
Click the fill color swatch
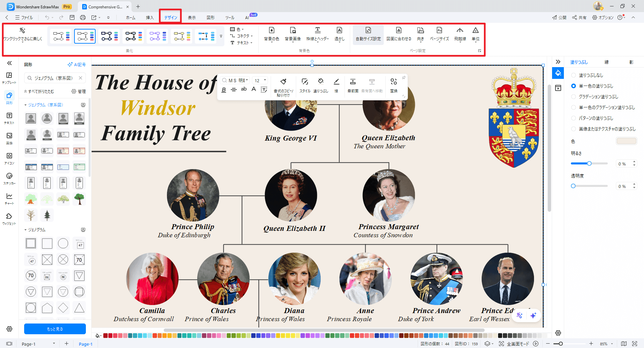click(626, 141)
